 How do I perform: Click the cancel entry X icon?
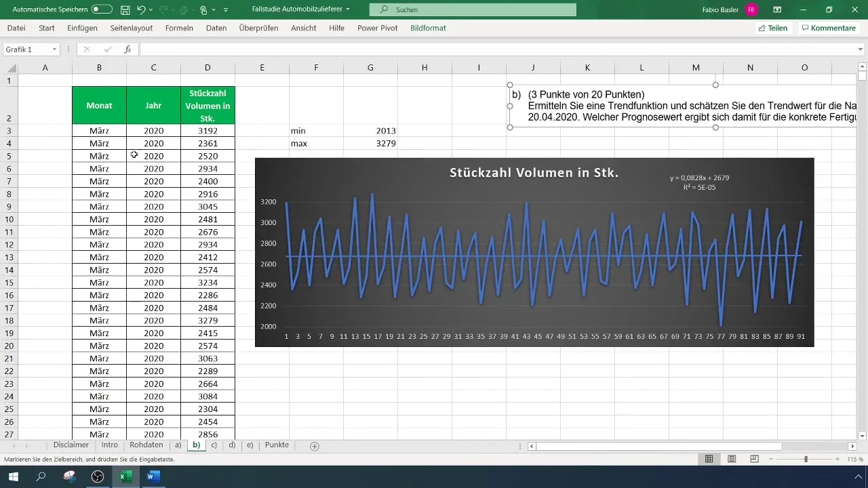coord(87,49)
